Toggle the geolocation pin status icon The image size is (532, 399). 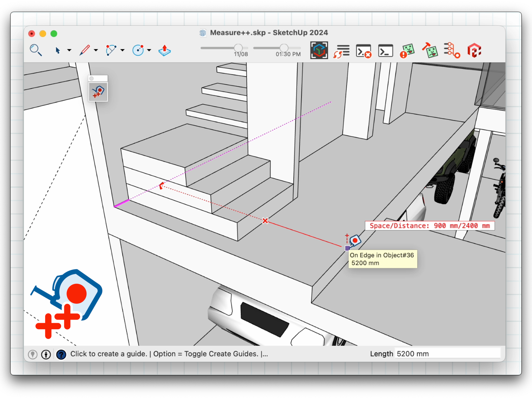33,354
